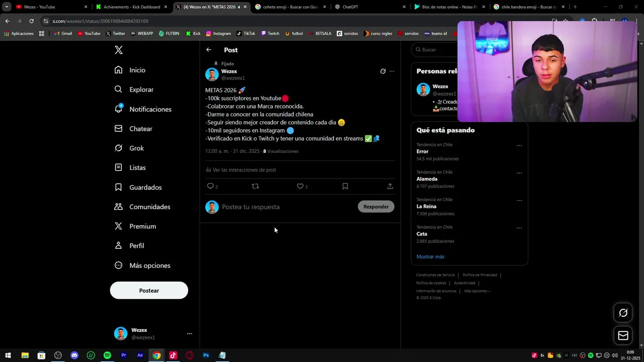The image size is (644, 362).
Task: Open After Effects from taskbar
Action: (140, 355)
